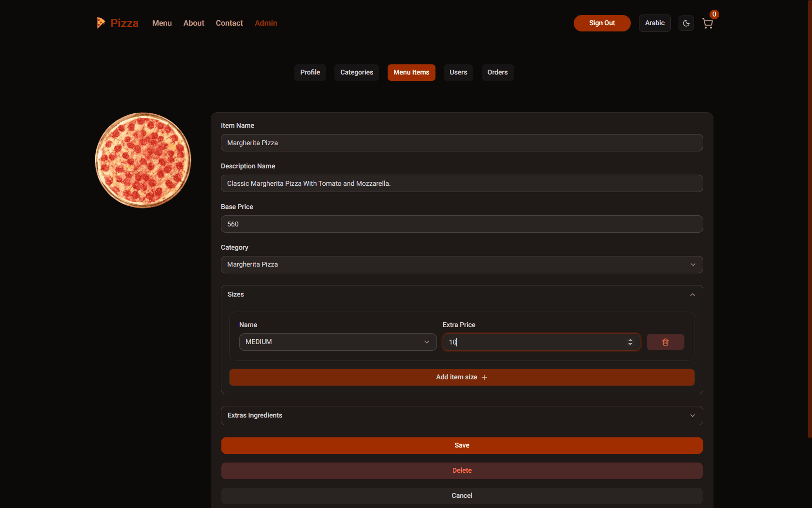Click the Sign Out button
The image size is (812, 508).
click(602, 23)
